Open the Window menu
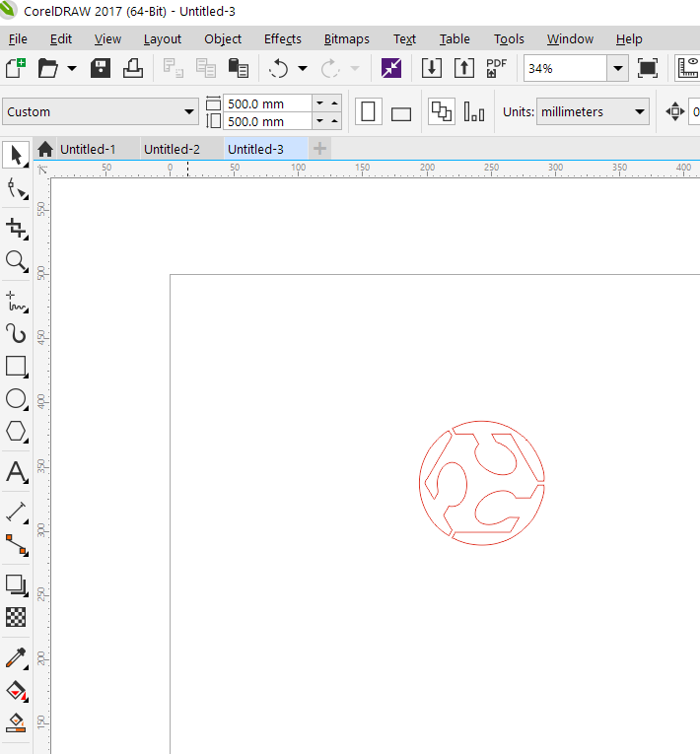The width and height of the screenshot is (700, 754). [x=570, y=39]
